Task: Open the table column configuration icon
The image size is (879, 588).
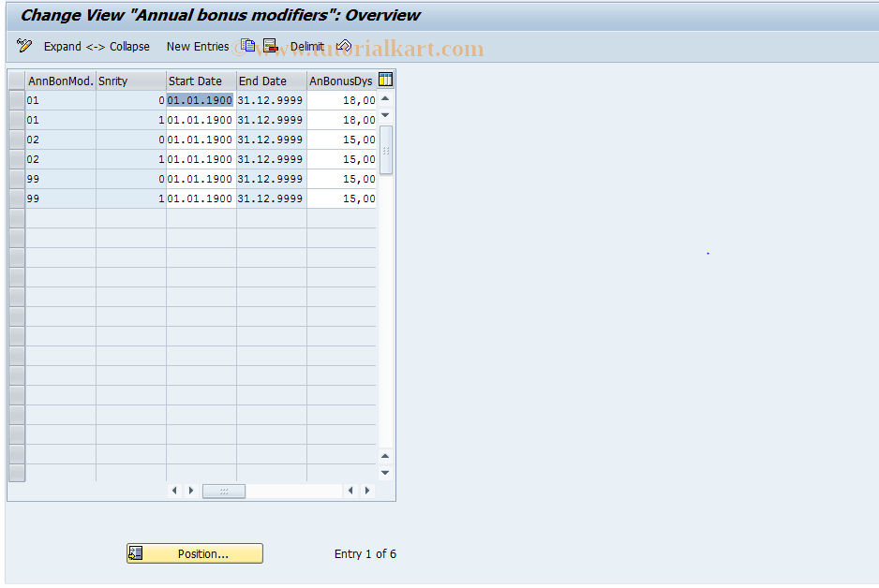Action: [386, 80]
